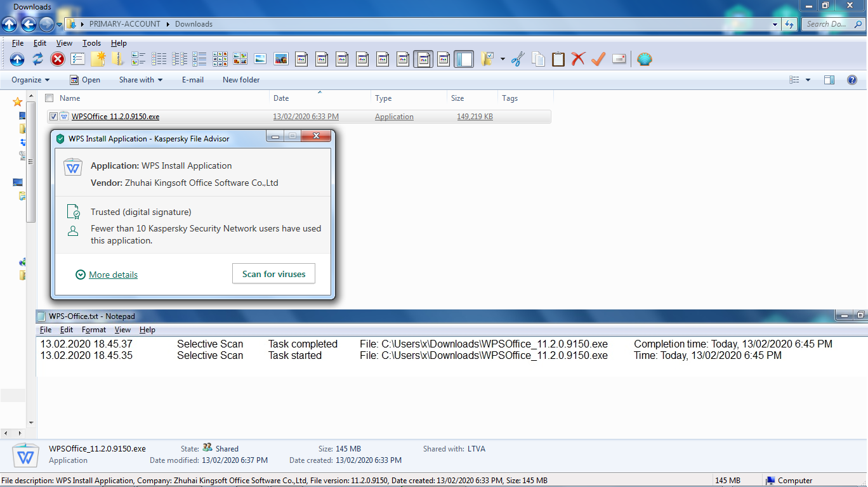
Task: Click the folder options checkmark icon
Action: 487,60
